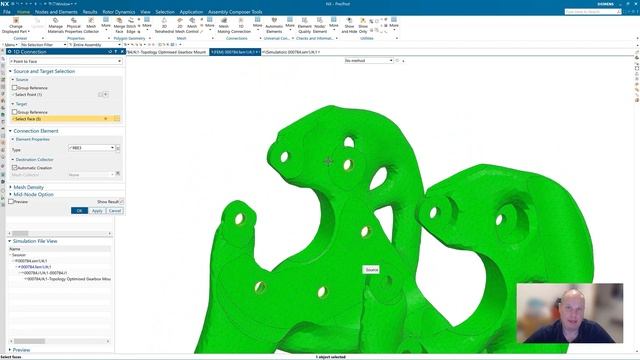This screenshot has height=360, width=640.
Task: Select the Merge Face tool
Action: 119,25
